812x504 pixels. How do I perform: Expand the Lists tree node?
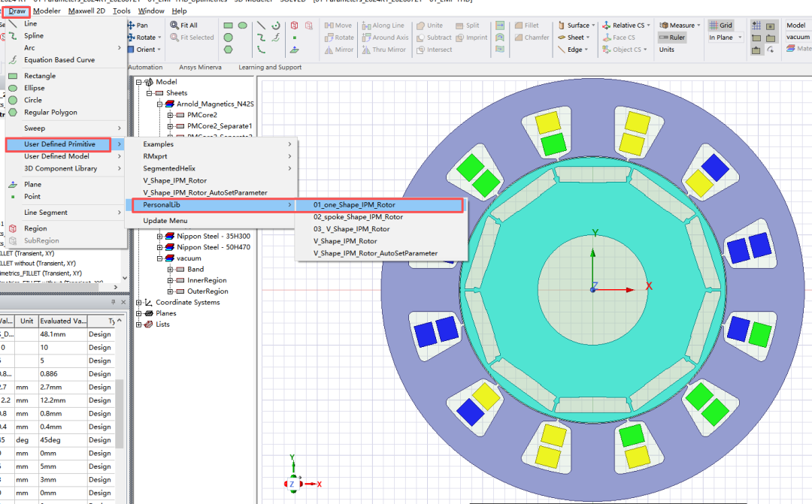tap(139, 324)
